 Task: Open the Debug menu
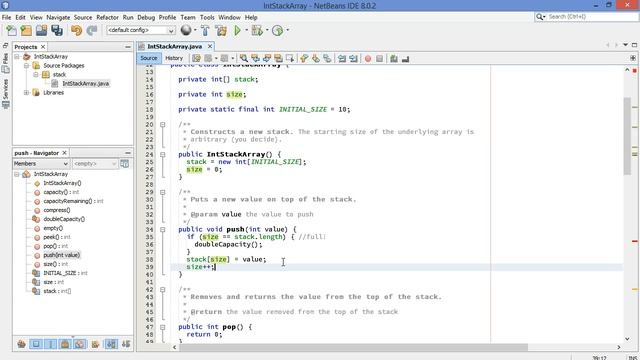tap(146, 18)
